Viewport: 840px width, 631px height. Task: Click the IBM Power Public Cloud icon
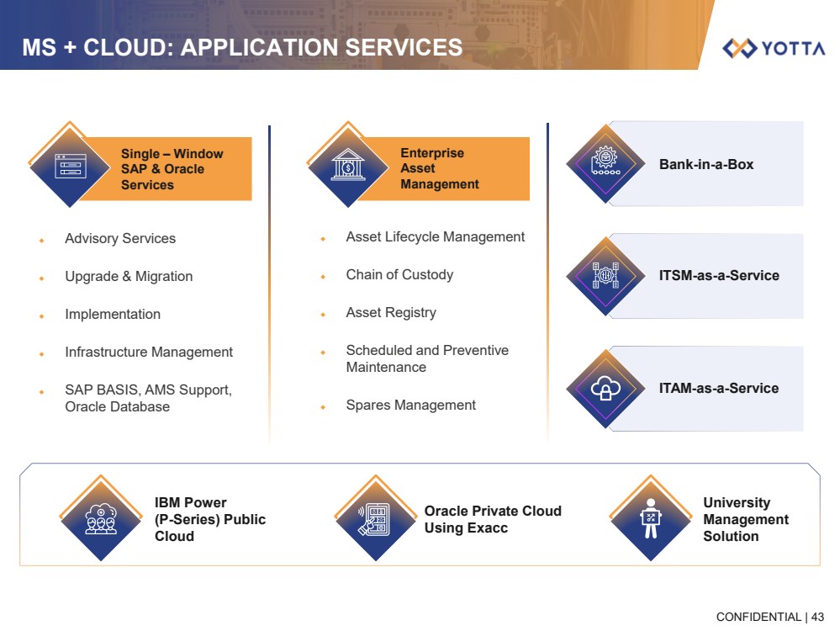(101, 520)
